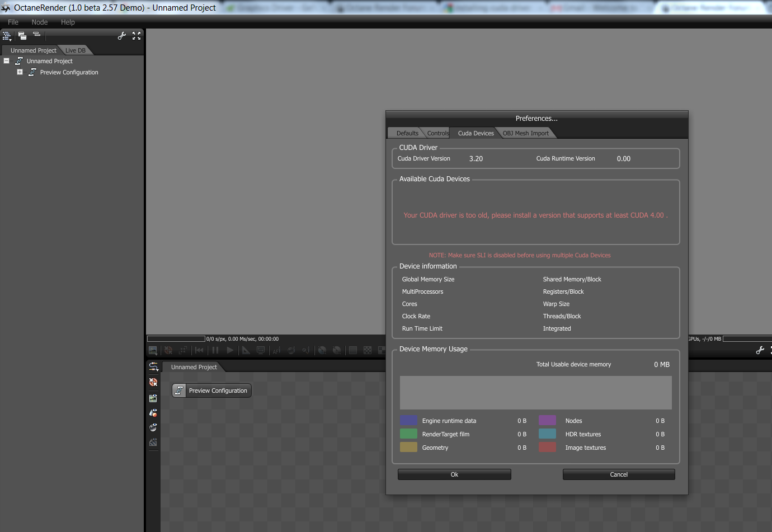
Task: Restart the render with the rewind icon
Action: click(x=199, y=350)
